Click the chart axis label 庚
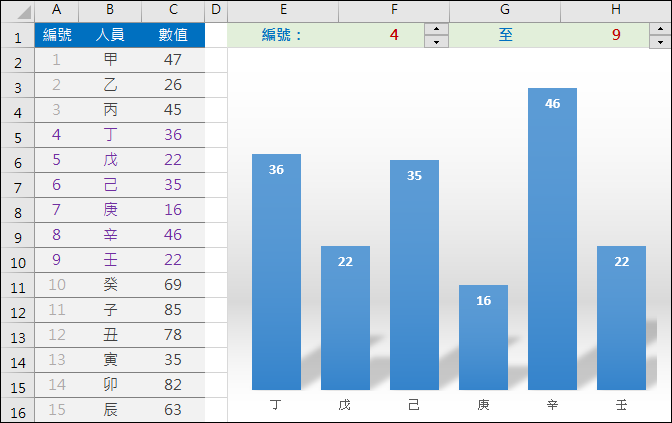The width and height of the screenshot is (672, 423). click(483, 405)
